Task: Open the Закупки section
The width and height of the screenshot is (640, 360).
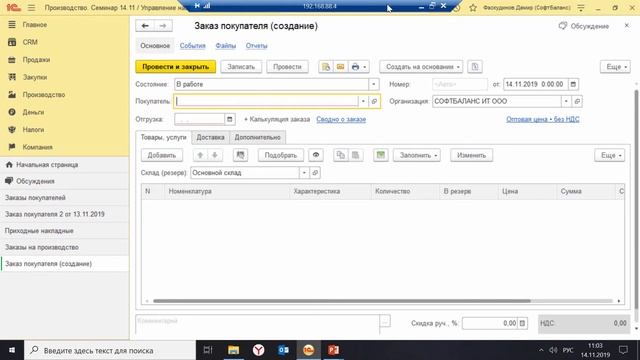Action: click(35, 77)
